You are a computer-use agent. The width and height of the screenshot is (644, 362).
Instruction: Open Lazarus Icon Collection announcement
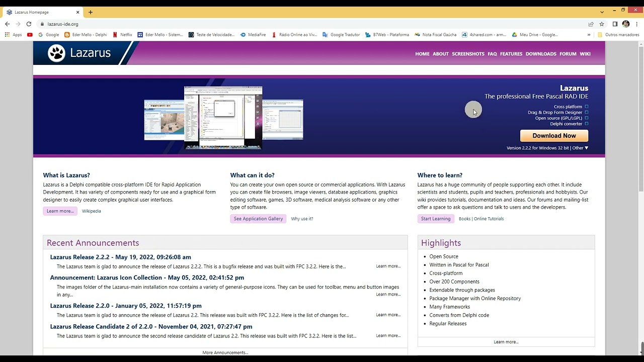point(147,278)
